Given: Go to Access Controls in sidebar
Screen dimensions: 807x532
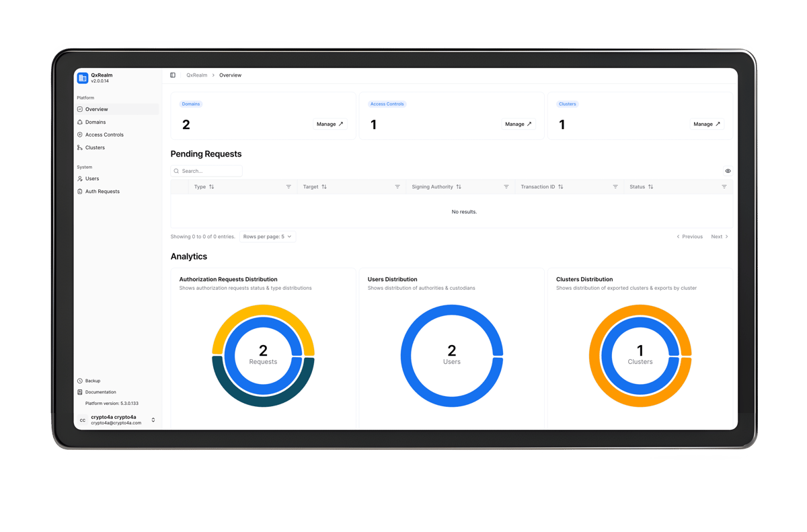Looking at the screenshot, I should point(104,135).
